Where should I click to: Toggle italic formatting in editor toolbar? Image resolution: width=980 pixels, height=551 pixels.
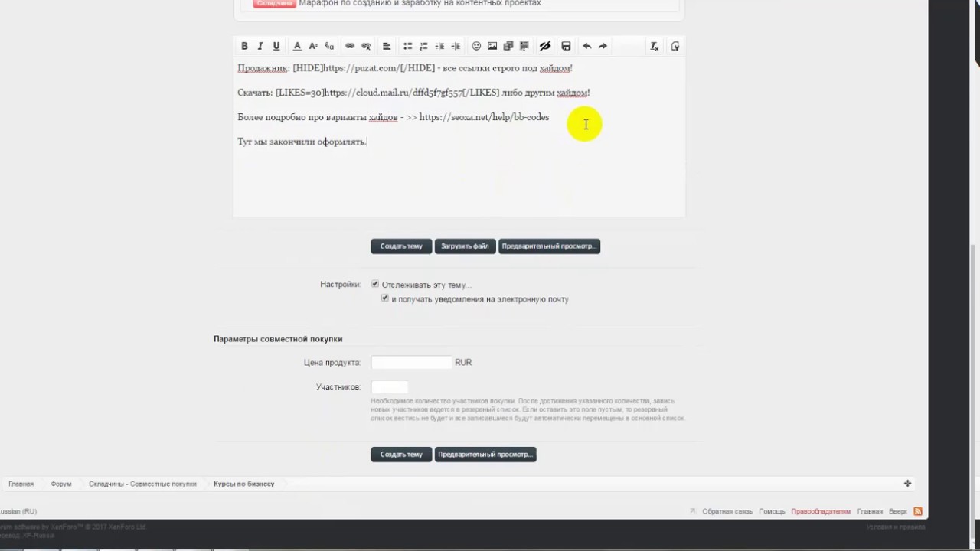click(260, 47)
